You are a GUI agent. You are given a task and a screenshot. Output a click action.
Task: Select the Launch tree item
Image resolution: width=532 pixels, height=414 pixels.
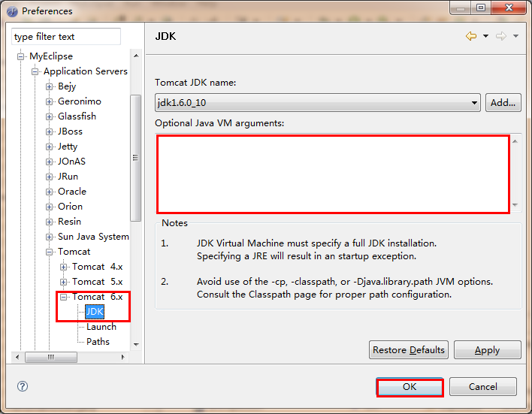[x=101, y=326]
